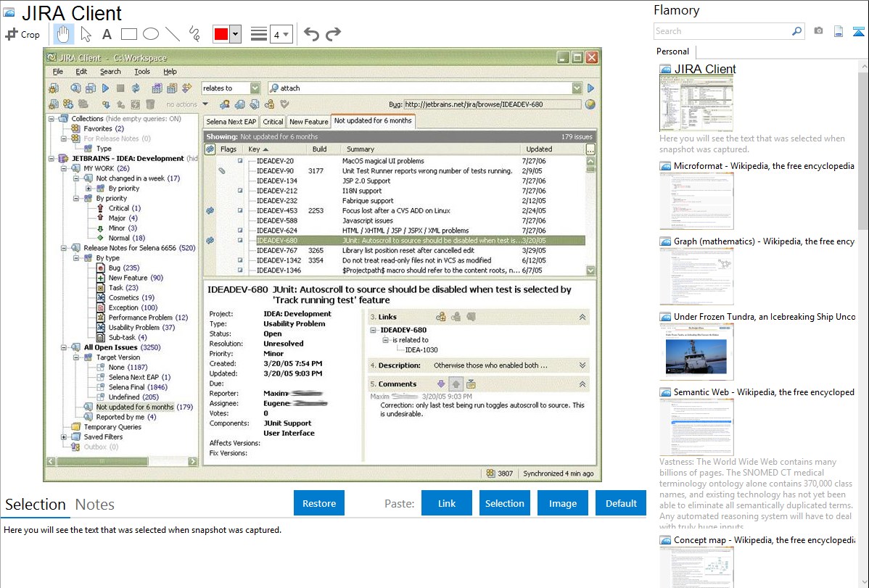Viewport: 869px width, 588px height.
Task: Collapse the All Open Issues node
Action: coord(64,347)
